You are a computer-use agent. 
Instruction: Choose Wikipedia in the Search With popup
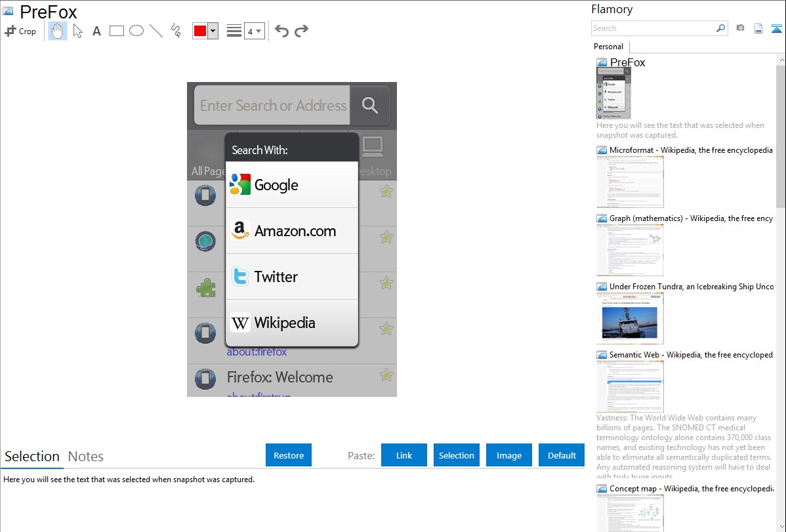[x=292, y=322]
